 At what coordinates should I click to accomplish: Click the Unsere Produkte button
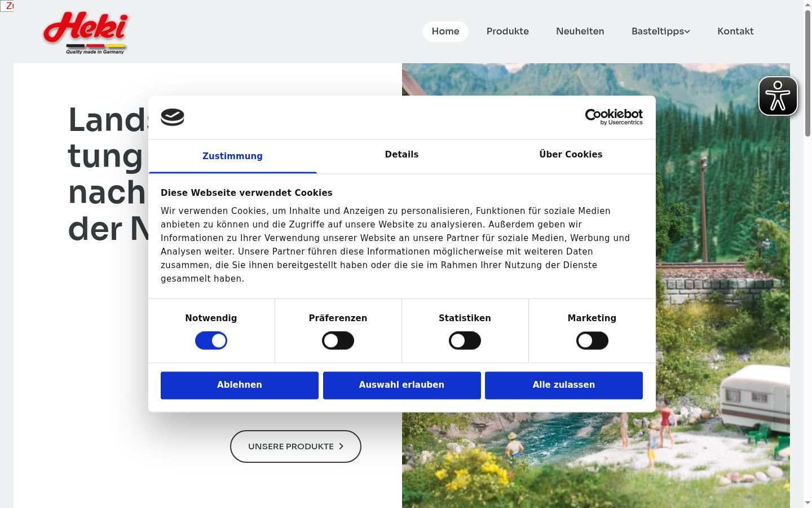coord(295,446)
